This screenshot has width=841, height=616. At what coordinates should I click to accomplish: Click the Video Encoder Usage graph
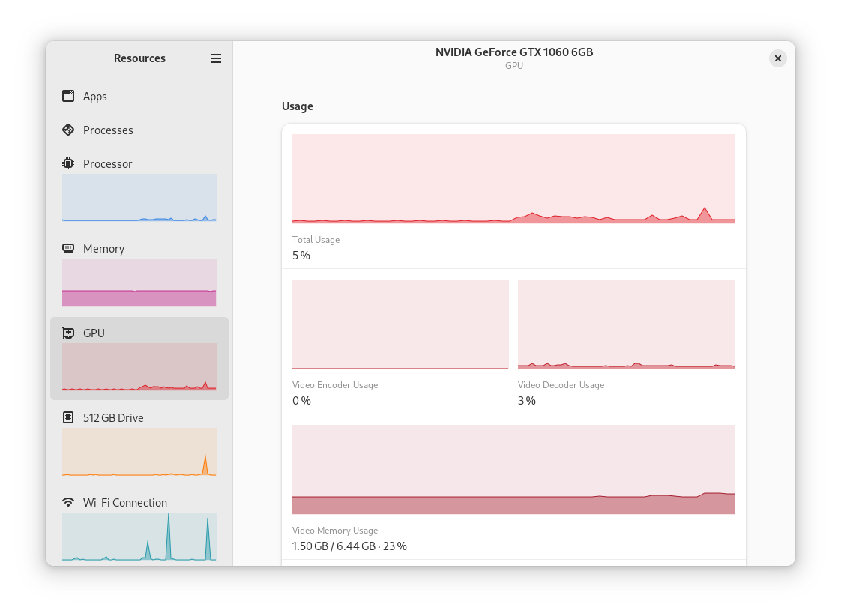click(x=400, y=324)
